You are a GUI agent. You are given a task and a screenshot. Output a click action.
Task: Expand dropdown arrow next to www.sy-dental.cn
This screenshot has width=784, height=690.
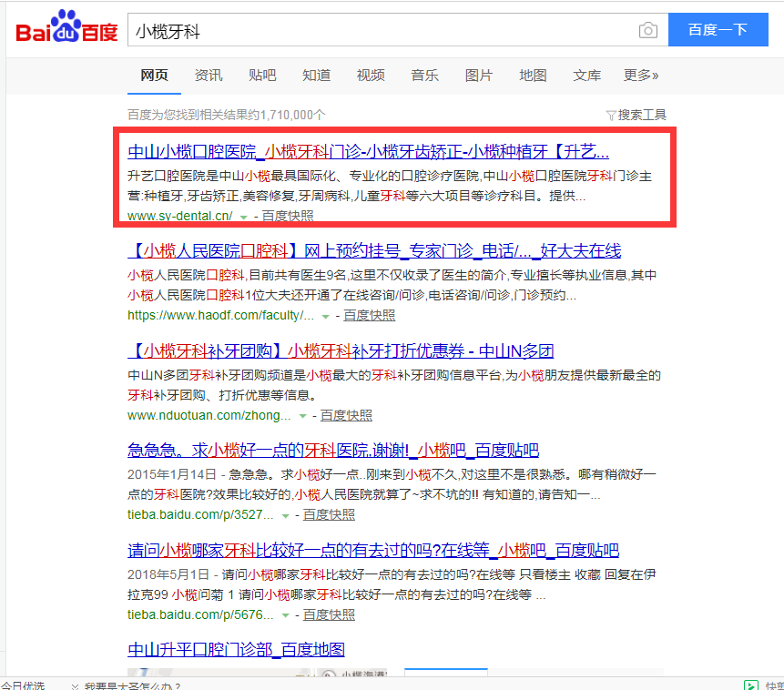tap(243, 217)
